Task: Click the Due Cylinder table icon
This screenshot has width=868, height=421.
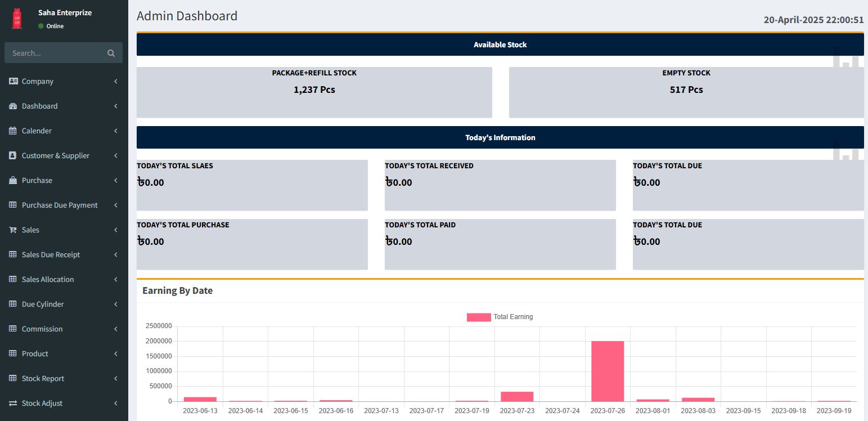Action: [13, 304]
